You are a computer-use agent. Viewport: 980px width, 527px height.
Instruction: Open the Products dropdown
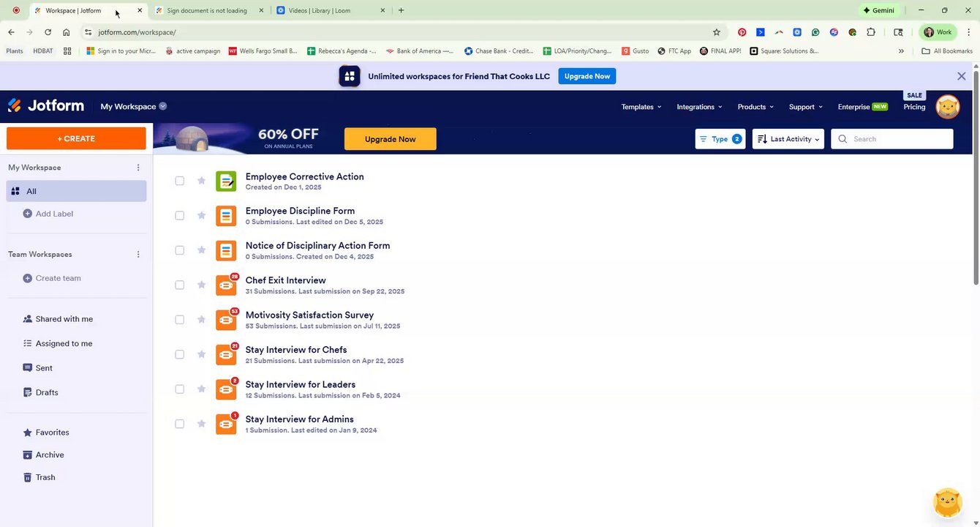coord(755,107)
